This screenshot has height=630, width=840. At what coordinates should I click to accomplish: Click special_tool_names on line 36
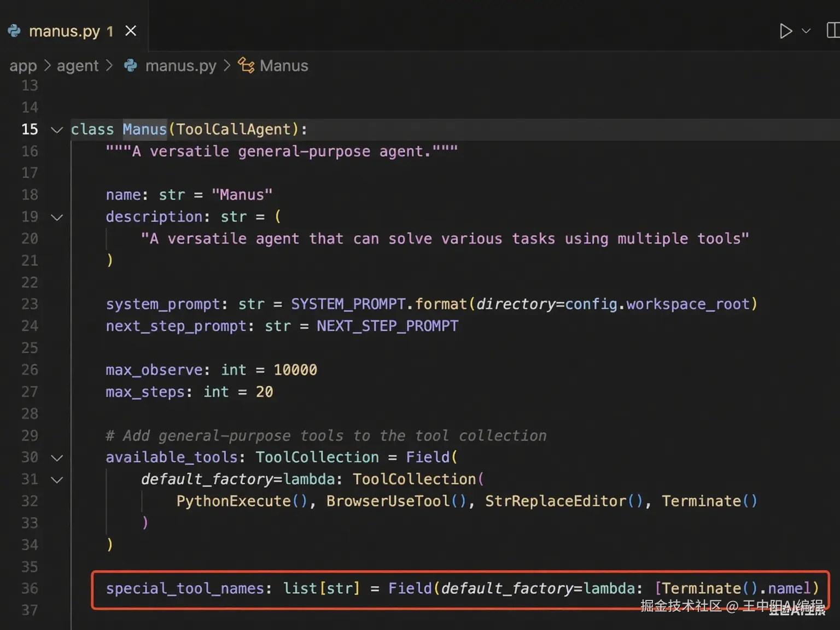185,588
